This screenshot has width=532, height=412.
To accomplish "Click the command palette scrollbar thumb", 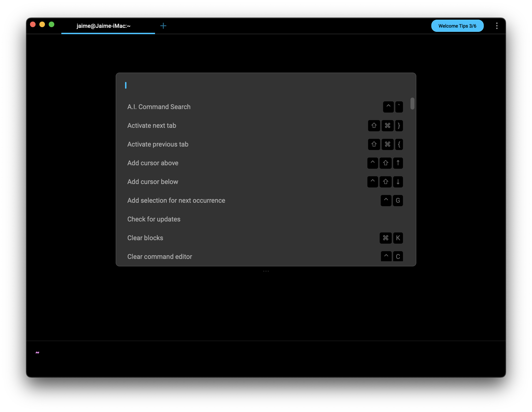I will pos(412,104).
